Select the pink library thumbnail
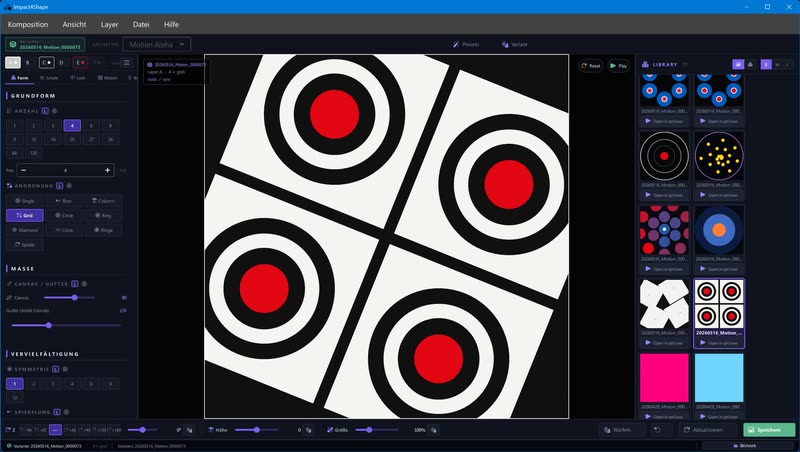The height and width of the screenshot is (452, 800). (x=664, y=378)
